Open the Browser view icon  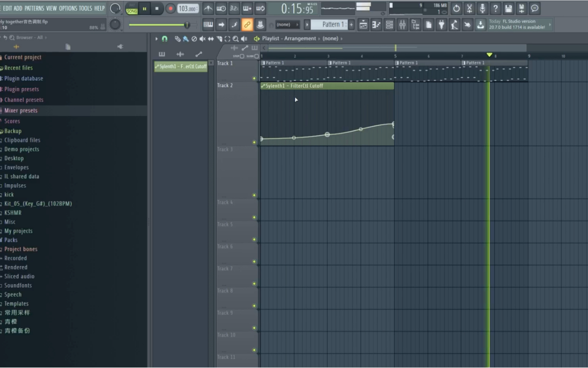click(x=415, y=25)
